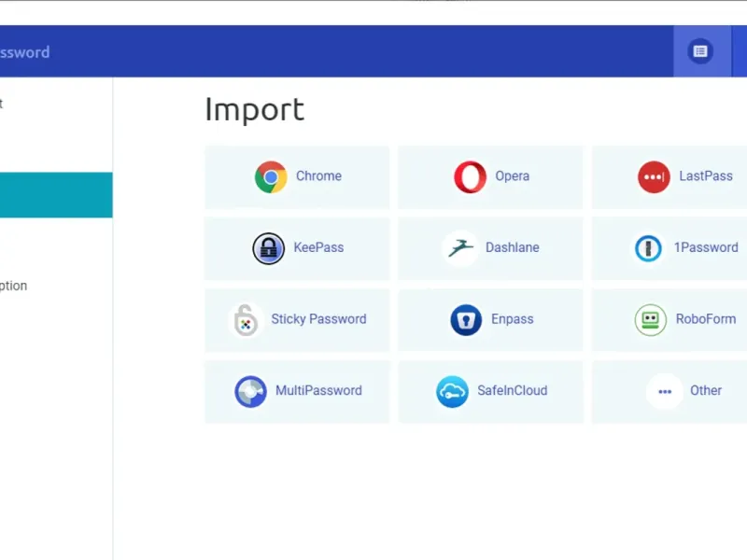The image size is (747, 560).
Task: Click the red Opera logo icon
Action: coord(470,176)
